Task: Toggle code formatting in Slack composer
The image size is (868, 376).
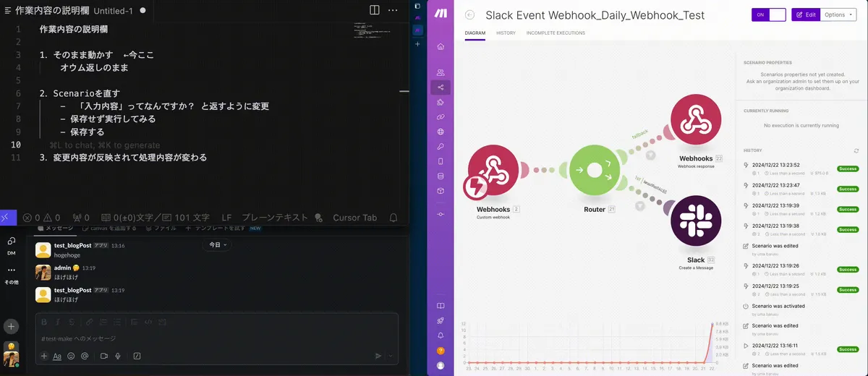Action: point(148,322)
